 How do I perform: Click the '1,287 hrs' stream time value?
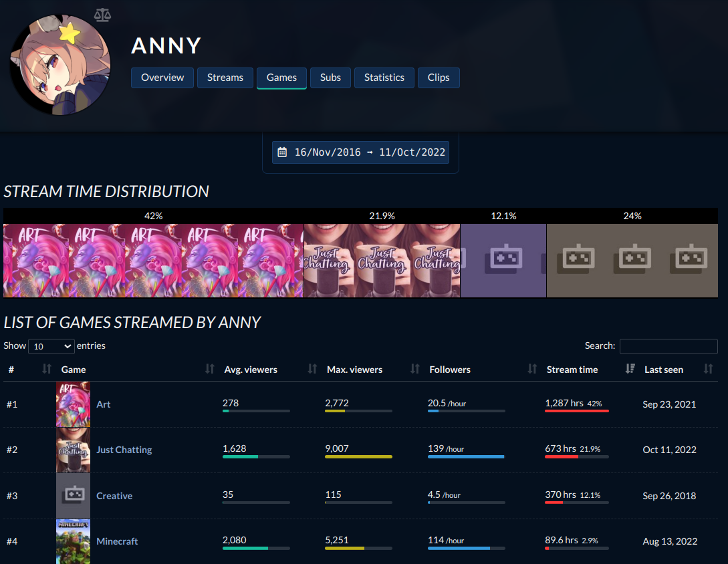tap(564, 403)
